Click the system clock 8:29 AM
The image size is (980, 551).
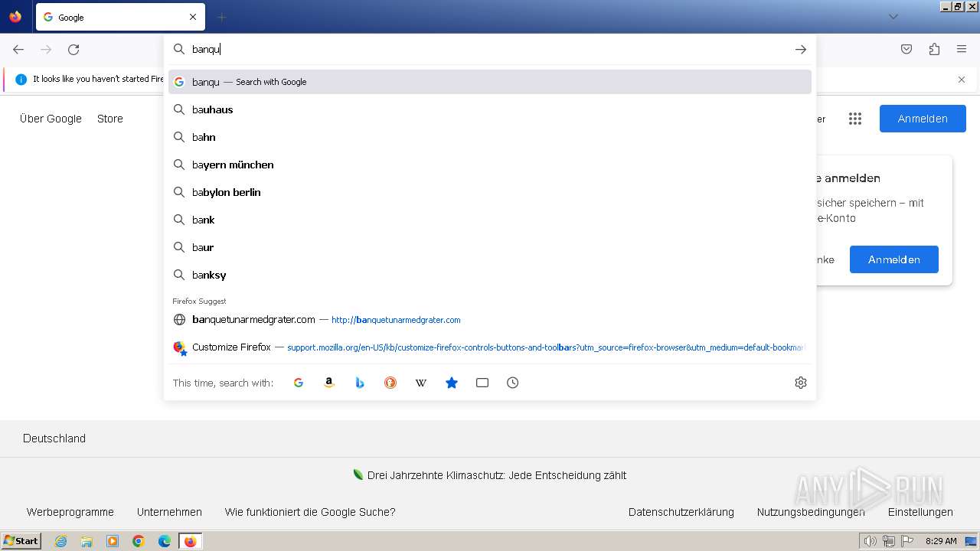pos(941,541)
